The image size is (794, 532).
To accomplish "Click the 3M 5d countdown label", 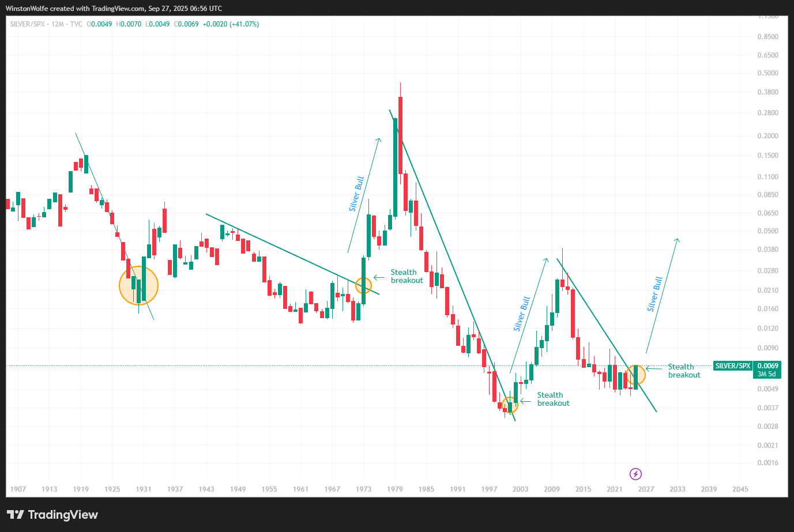I will pyautogui.click(x=767, y=374).
